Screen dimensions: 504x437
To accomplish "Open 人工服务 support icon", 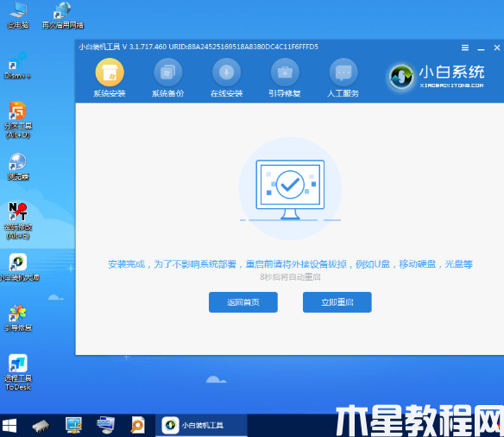I will click(x=343, y=73).
